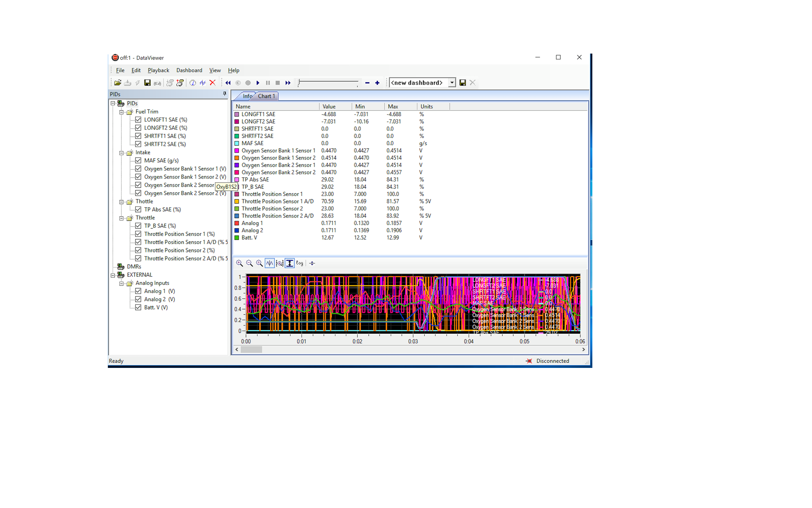Uncheck the MAF SAE (g/s) checkbox
The width and height of the screenshot is (812, 508).
pyautogui.click(x=138, y=160)
